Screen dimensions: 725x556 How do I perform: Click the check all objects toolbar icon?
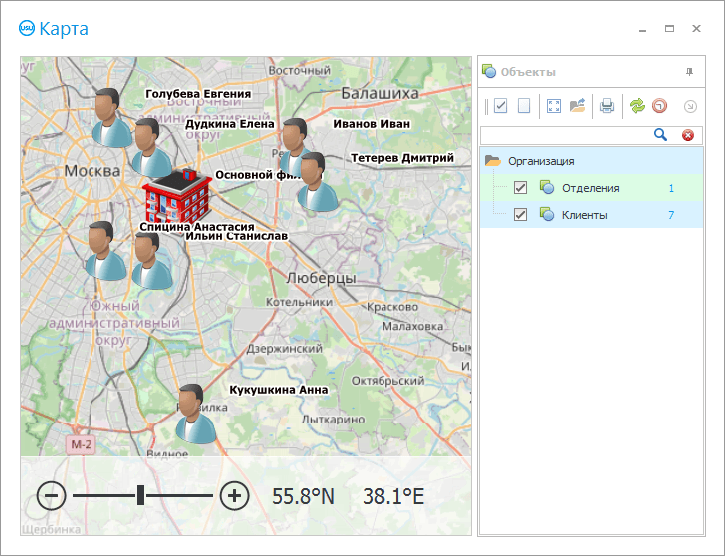pos(500,106)
